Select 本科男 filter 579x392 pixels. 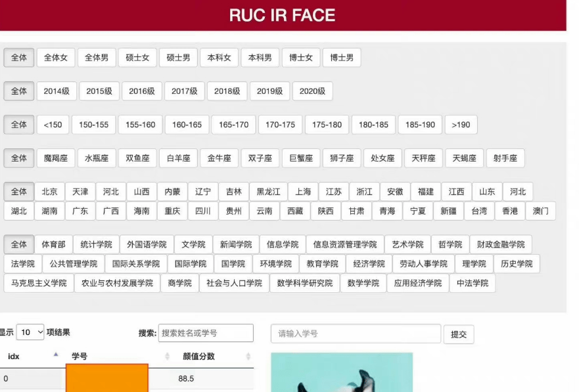pos(260,58)
